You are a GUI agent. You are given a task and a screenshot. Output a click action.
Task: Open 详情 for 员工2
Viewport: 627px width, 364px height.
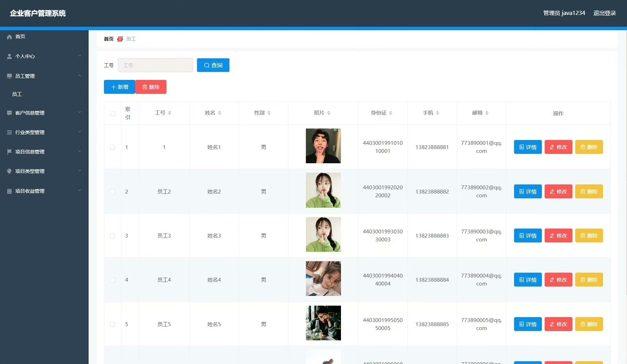528,192
